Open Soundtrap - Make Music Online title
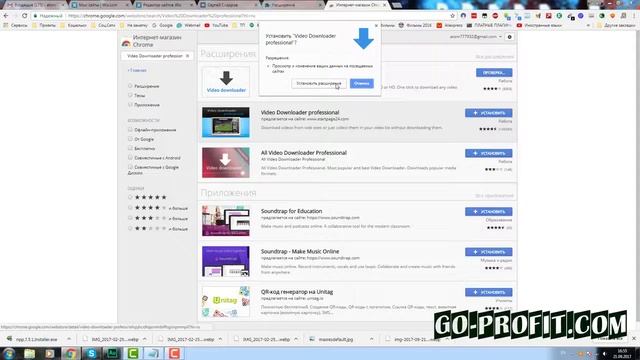Image resolution: width=640 pixels, height=360 pixels. 300,251
